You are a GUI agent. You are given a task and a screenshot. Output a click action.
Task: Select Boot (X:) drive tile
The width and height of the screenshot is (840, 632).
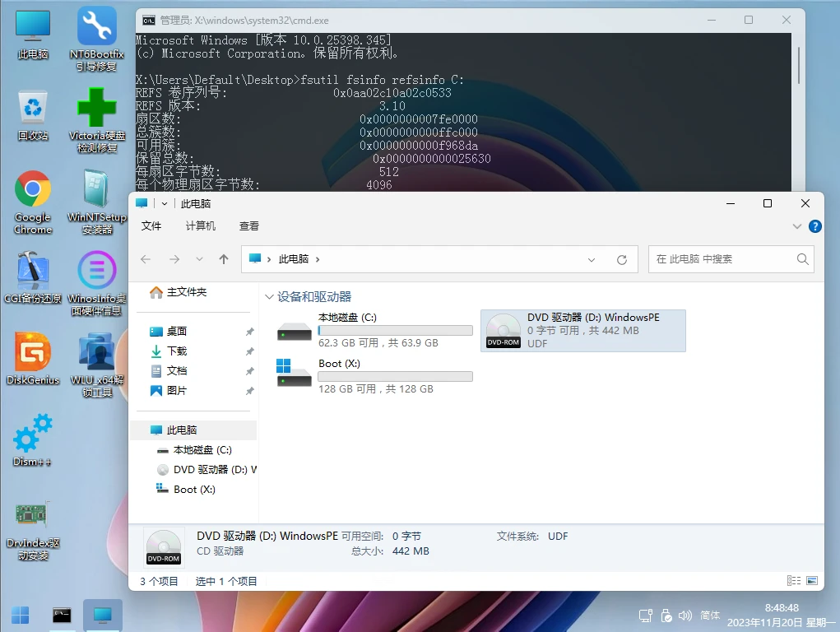click(x=374, y=376)
